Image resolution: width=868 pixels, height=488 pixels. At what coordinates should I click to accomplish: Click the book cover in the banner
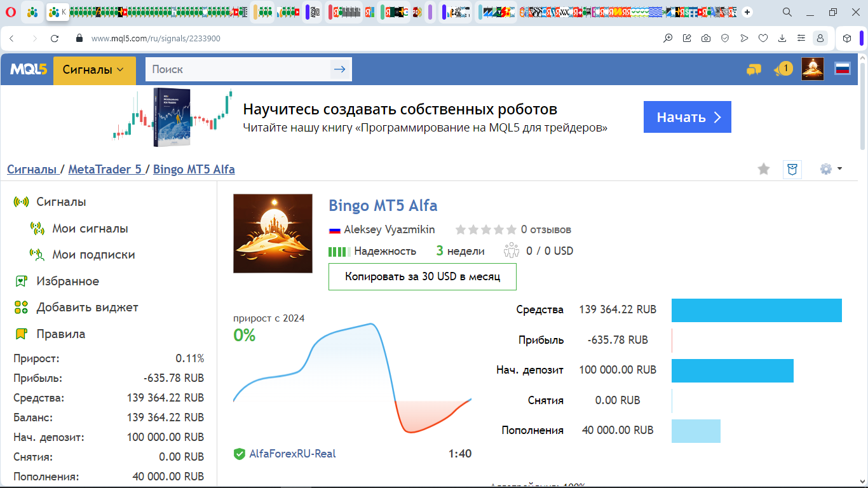(172, 118)
